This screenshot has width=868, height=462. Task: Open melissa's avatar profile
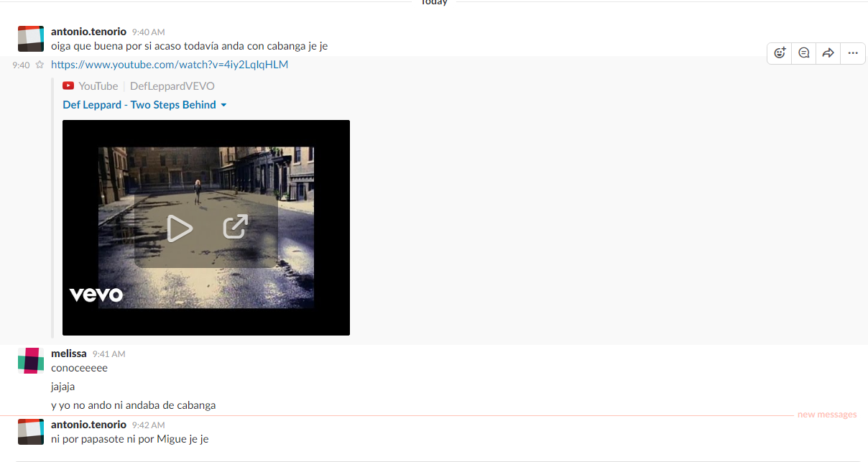[x=31, y=361]
